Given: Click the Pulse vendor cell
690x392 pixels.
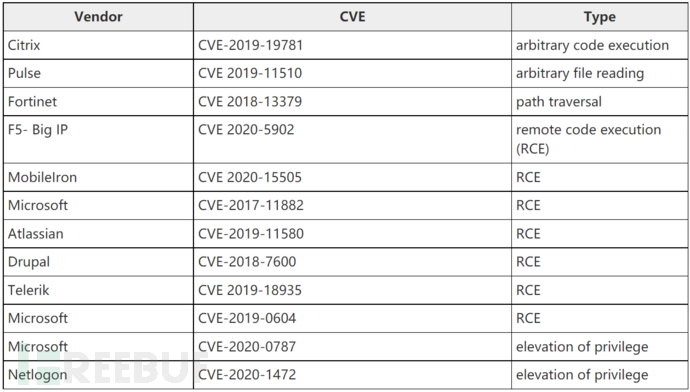Looking at the screenshot, I should 98,73.
